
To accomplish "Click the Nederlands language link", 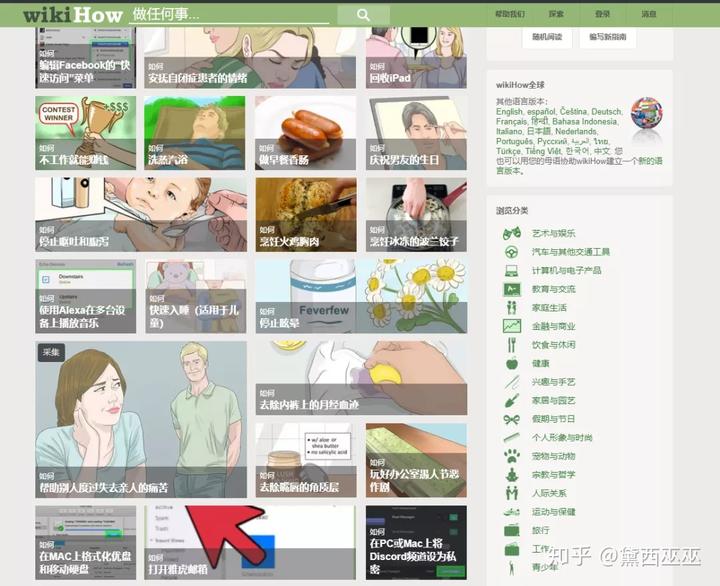I will click(576, 131).
